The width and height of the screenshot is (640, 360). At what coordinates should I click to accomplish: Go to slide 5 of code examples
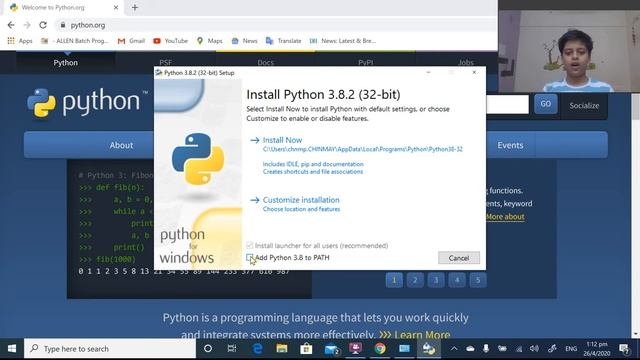click(x=478, y=280)
